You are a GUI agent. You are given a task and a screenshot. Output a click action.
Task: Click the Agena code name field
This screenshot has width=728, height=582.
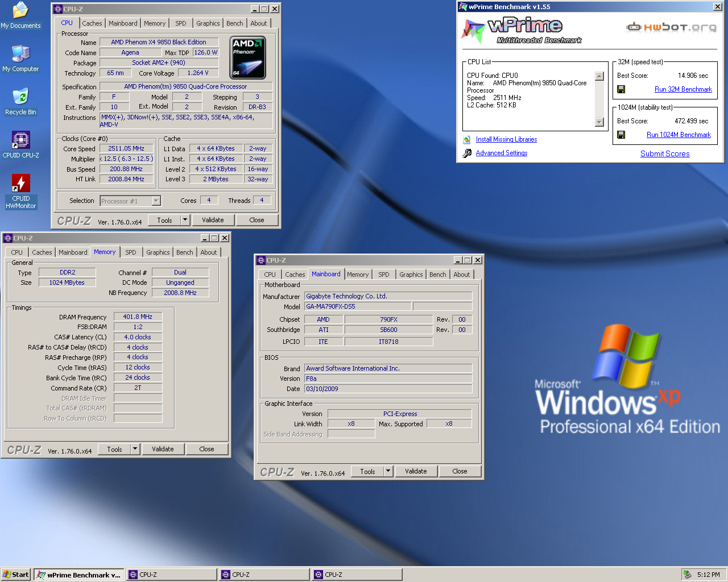(130, 52)
